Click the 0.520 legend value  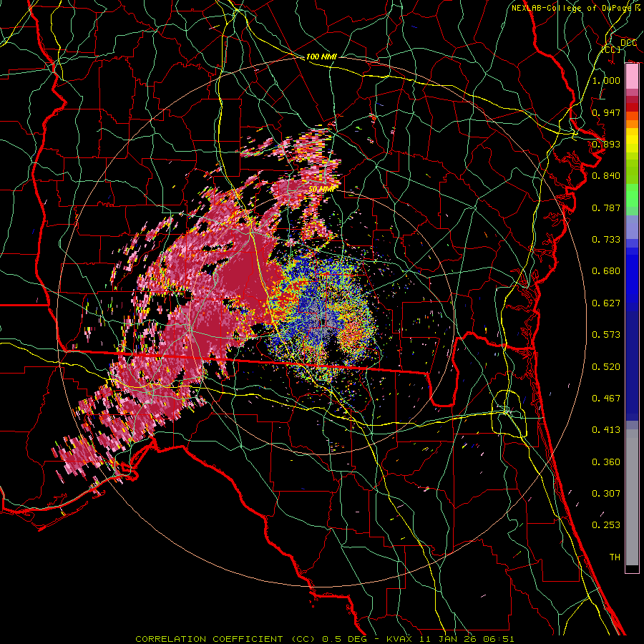[606, 367]
